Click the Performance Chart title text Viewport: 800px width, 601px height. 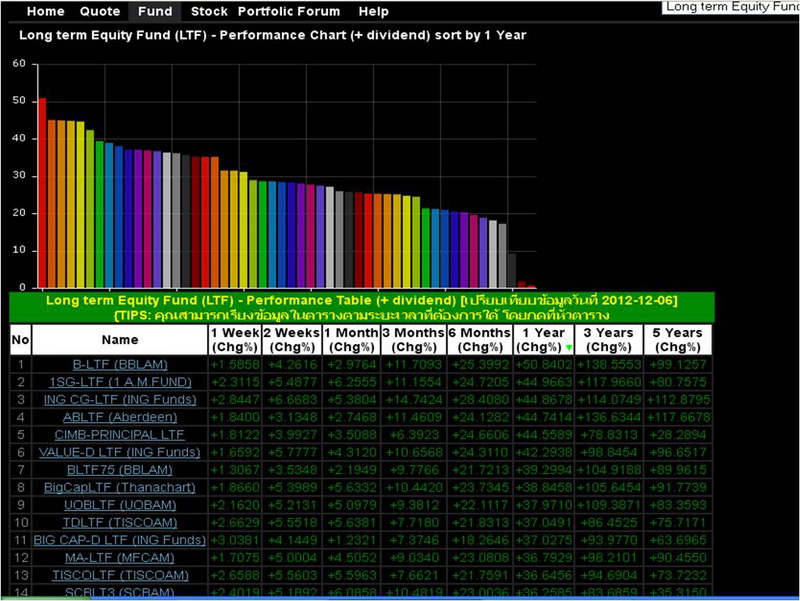[272, 35]
